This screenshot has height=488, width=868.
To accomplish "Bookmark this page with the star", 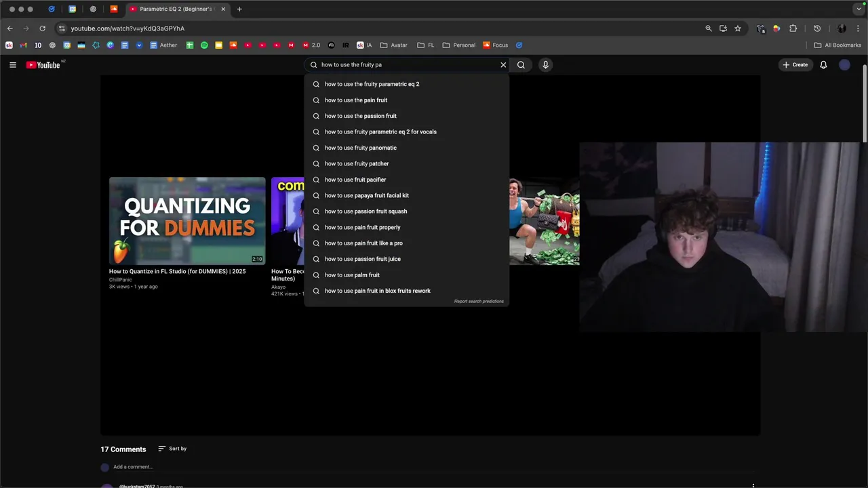I will pos(738,28).
